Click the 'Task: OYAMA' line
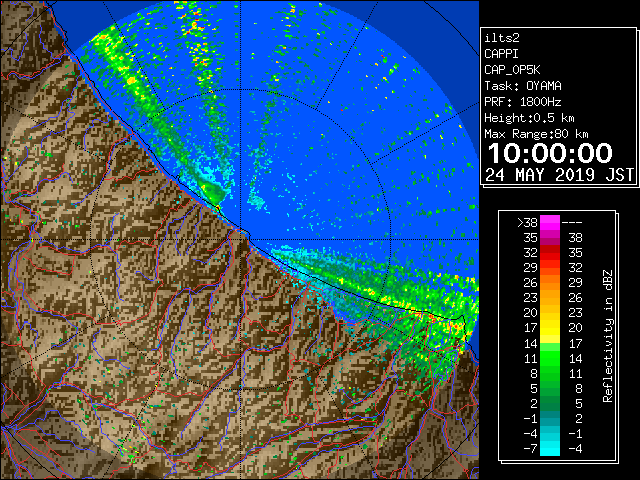Viewport: 640px width, 480px height. [x=523, y=86]
